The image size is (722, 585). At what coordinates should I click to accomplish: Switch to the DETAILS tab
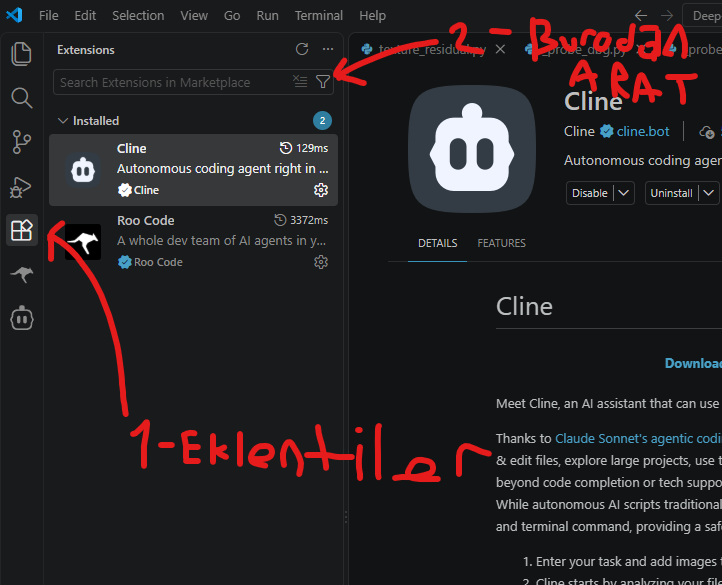coord(437,243)
